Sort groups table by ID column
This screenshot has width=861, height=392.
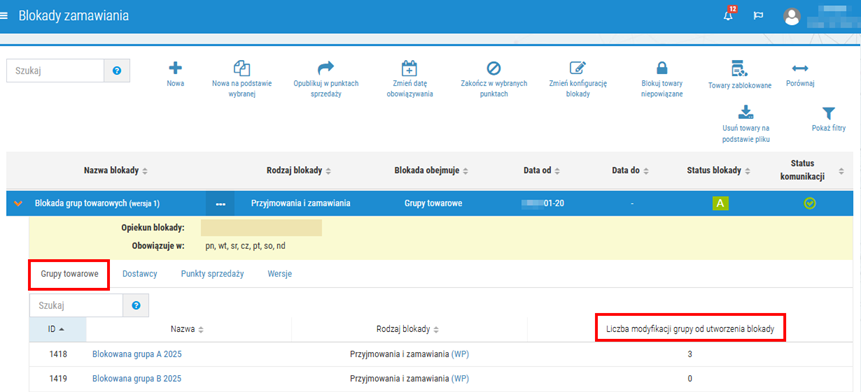click(56, 329)
